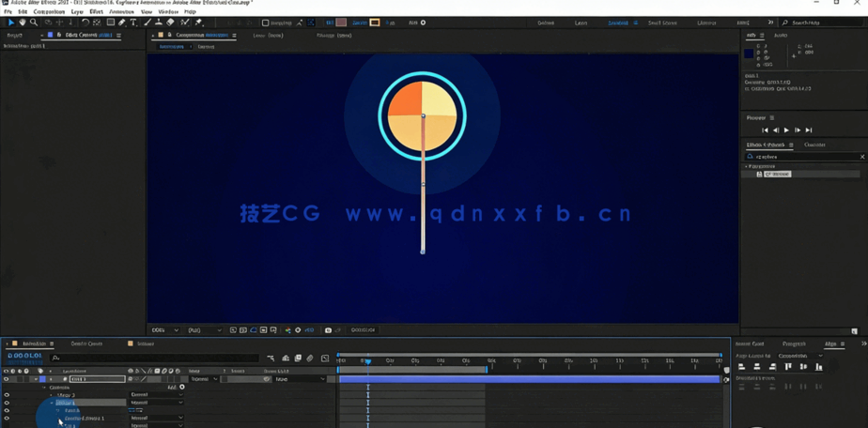Select the Rectangle shape tool
Image resolution: width=868 pixels, height=428 pixels.
tap(110, 23)
